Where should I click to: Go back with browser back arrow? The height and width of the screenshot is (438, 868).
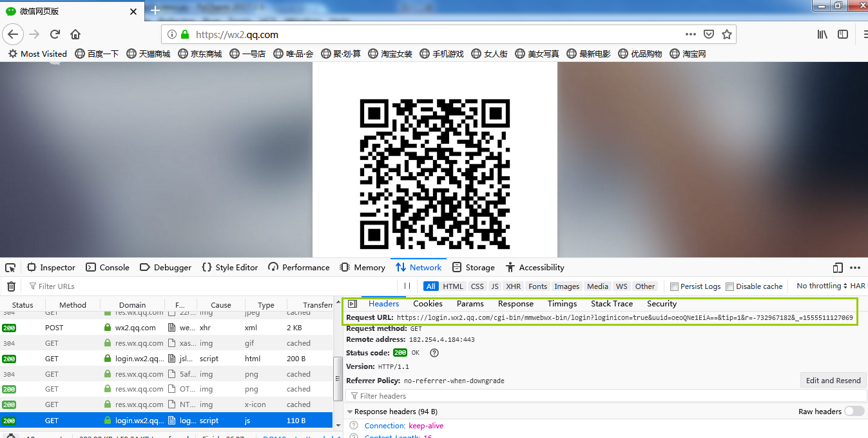pos(13,34)
